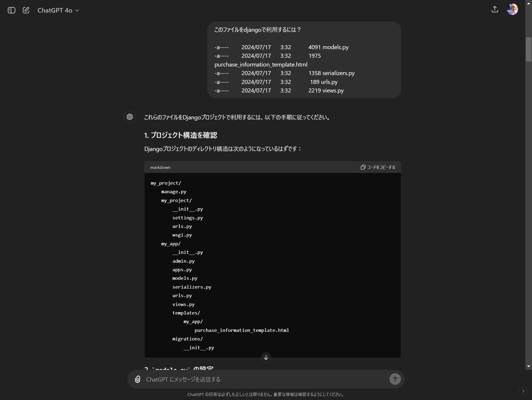Click the user message bubble about django
This screenshot has height=400, width=532.
click(x=304, y=60)
